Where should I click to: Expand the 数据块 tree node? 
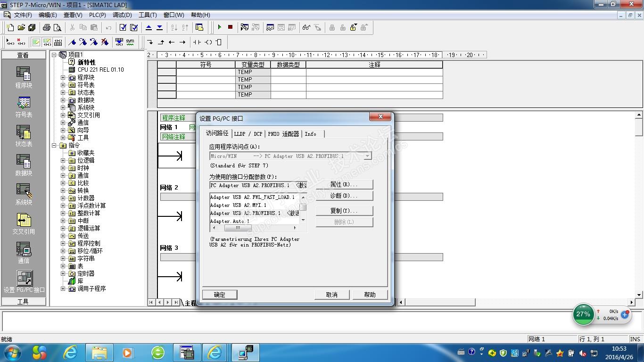[x=63, y=100]
